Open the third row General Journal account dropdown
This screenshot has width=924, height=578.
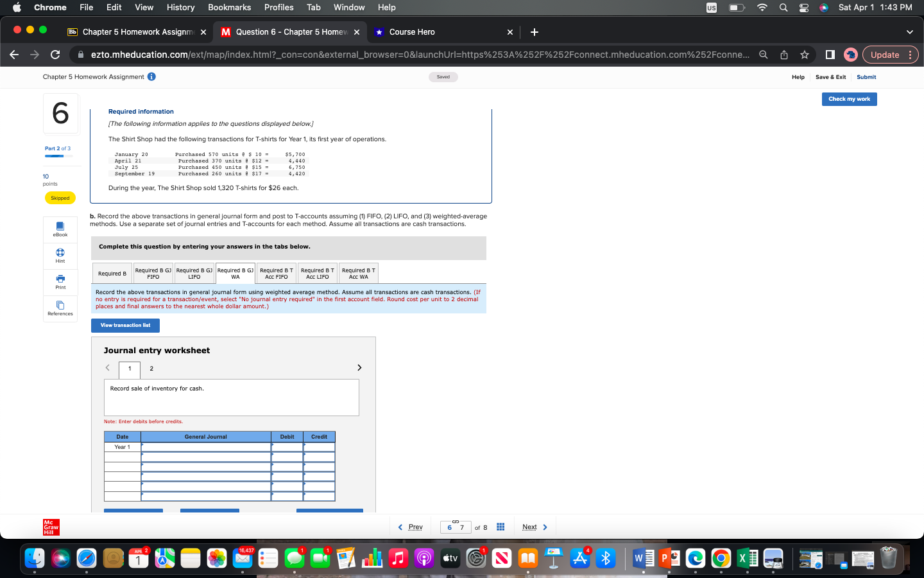206,467
